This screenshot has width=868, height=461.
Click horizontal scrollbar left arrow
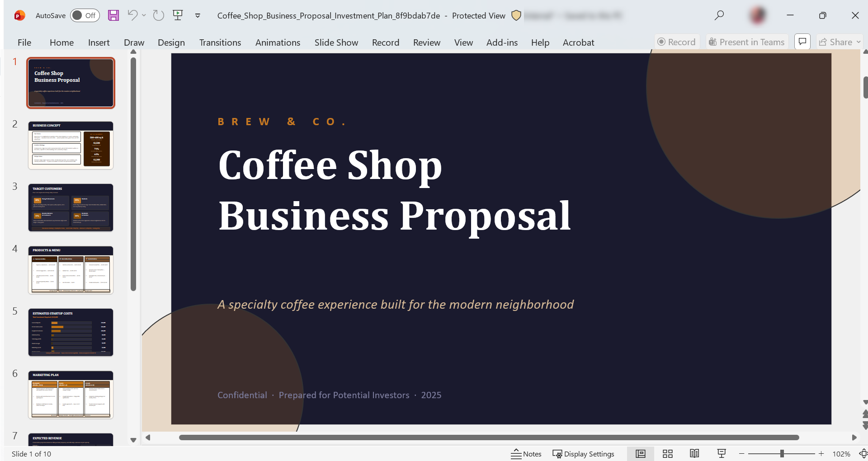147,437
